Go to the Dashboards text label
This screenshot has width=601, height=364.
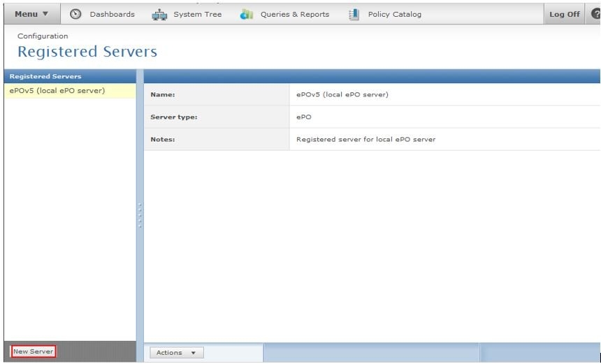click(111, 15)
